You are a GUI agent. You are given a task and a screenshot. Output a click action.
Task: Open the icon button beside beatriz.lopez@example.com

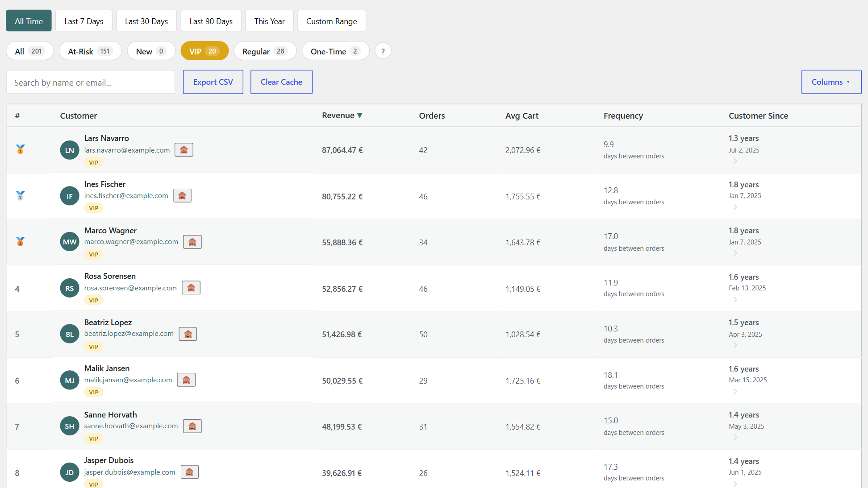188,334
